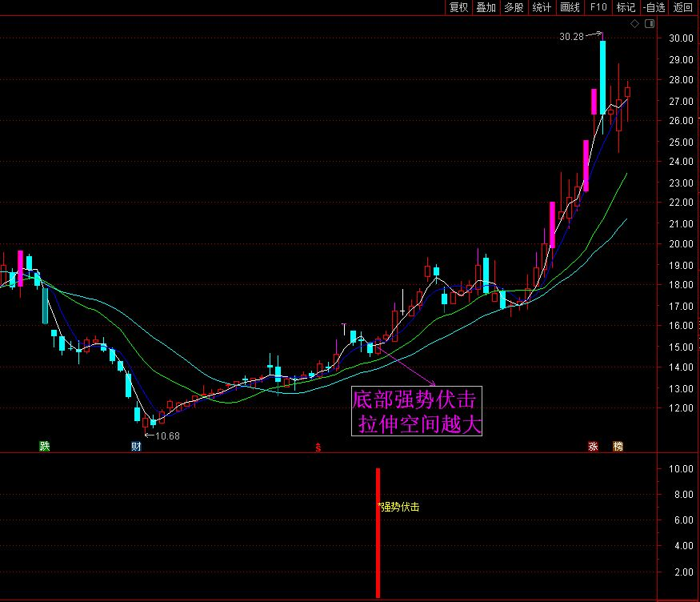Activate the 画线 drawing tool
This screenshot has width=700, height=602.
click(x=570, y=7)
